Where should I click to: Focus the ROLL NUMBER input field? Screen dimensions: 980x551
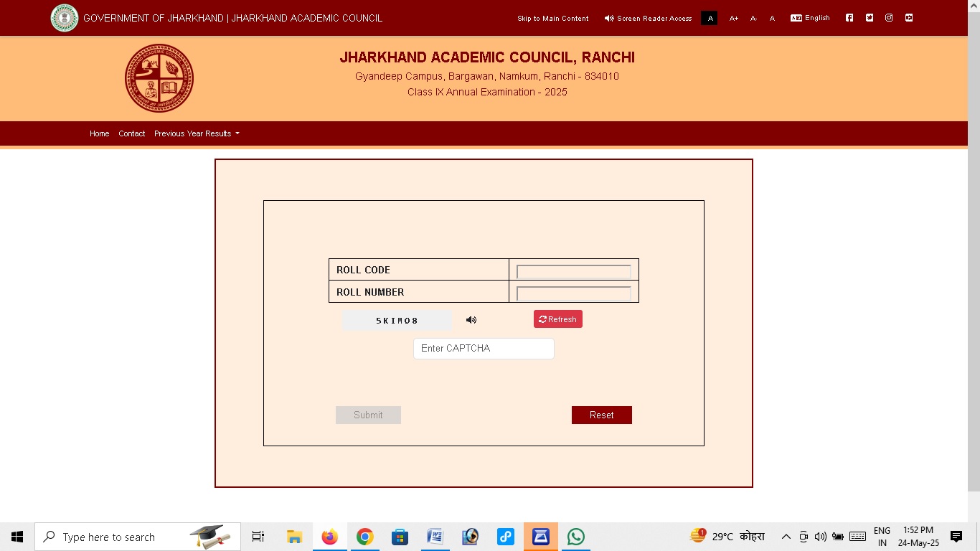tap(574, 293)
